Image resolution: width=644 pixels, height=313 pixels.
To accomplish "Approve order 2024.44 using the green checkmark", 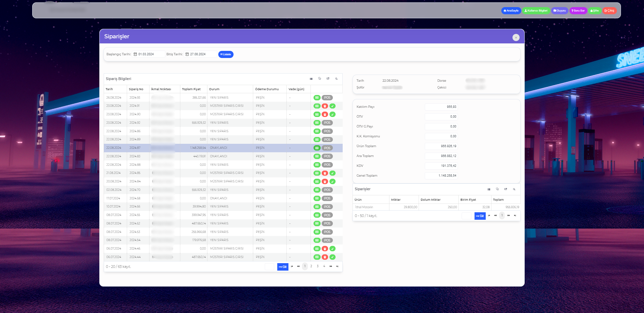I will coord(333,257).
